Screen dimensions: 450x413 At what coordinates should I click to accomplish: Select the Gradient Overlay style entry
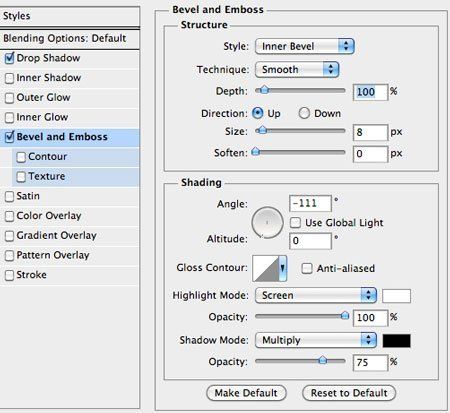(x=70, y=236)
